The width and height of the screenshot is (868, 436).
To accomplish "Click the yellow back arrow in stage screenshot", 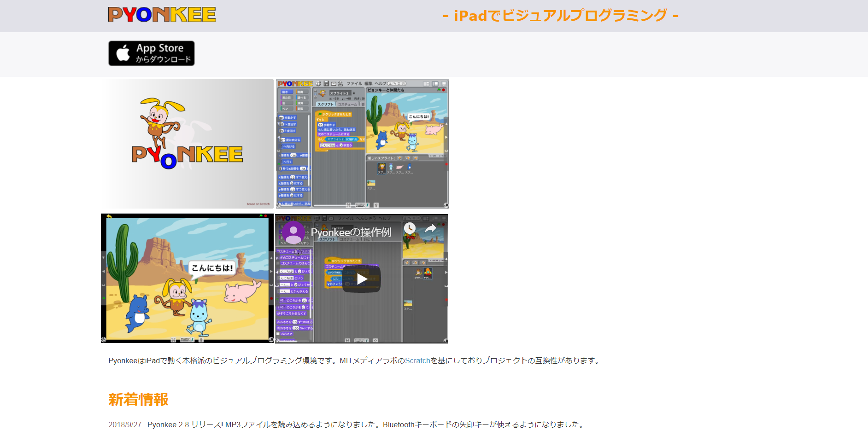I will coord(109,216).
